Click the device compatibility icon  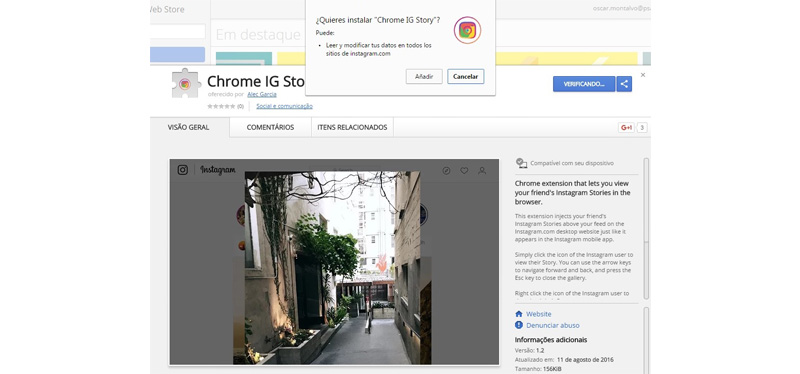(x=521, y=163)
